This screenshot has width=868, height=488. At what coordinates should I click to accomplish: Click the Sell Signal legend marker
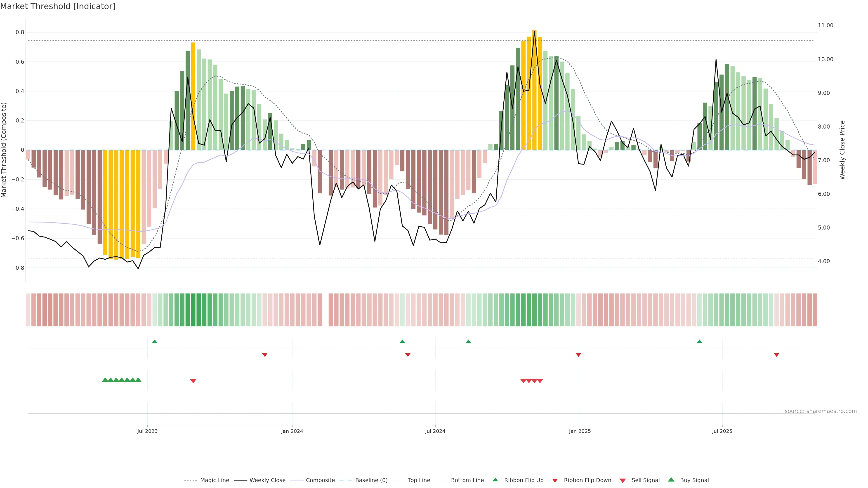[x=622, y=481]
